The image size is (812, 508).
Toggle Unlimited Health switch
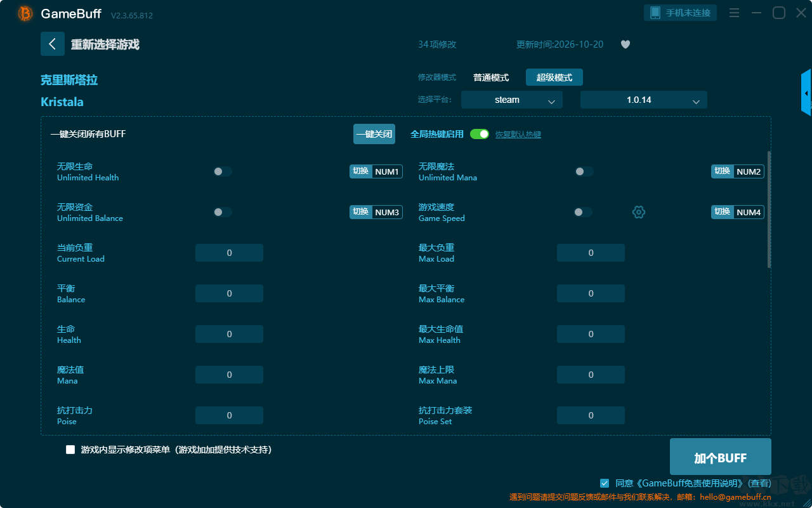pyautogui.click(x=223, y=171)
